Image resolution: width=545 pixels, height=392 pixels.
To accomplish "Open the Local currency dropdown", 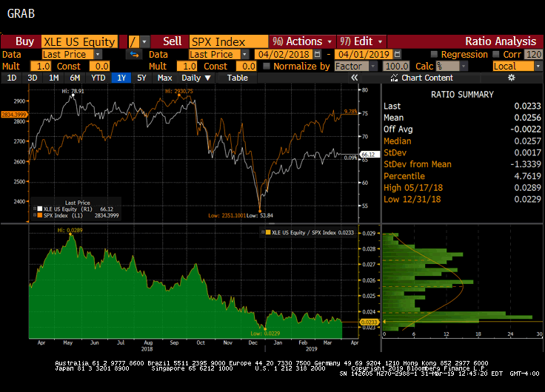I will 538,67.
